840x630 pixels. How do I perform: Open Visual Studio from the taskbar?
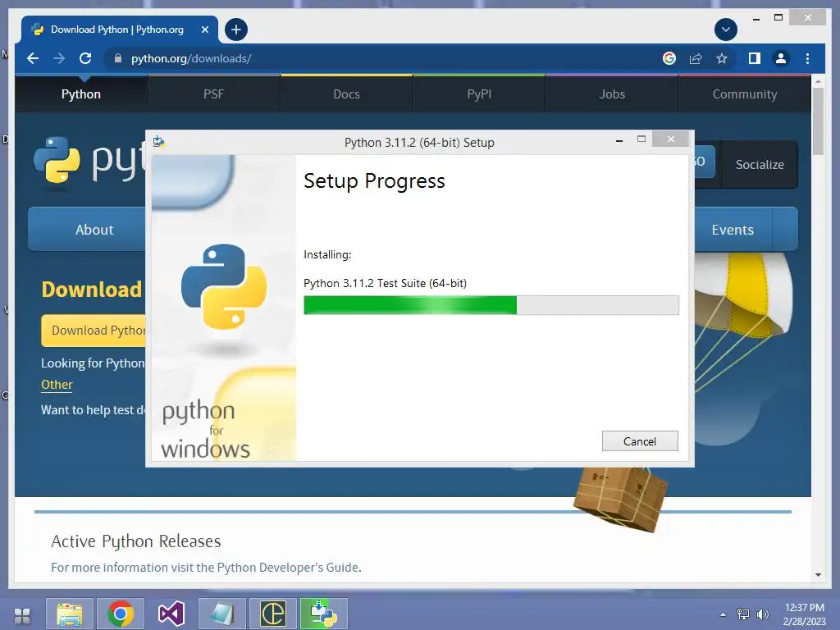tap(171, 614)
